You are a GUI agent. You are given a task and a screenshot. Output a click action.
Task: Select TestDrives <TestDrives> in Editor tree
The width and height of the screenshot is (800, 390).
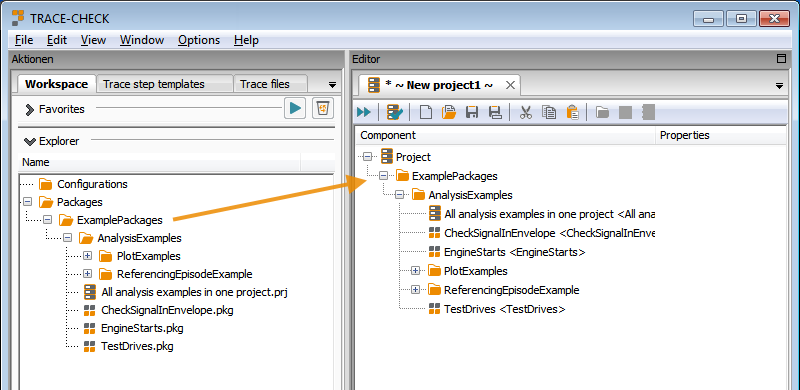pyautogui.click(x=505, y=309)
